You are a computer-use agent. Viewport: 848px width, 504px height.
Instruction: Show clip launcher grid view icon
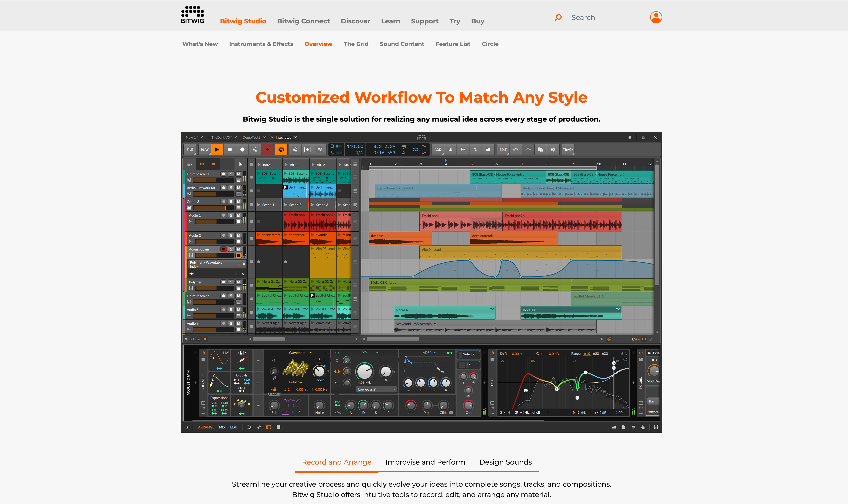coord(202,164)
